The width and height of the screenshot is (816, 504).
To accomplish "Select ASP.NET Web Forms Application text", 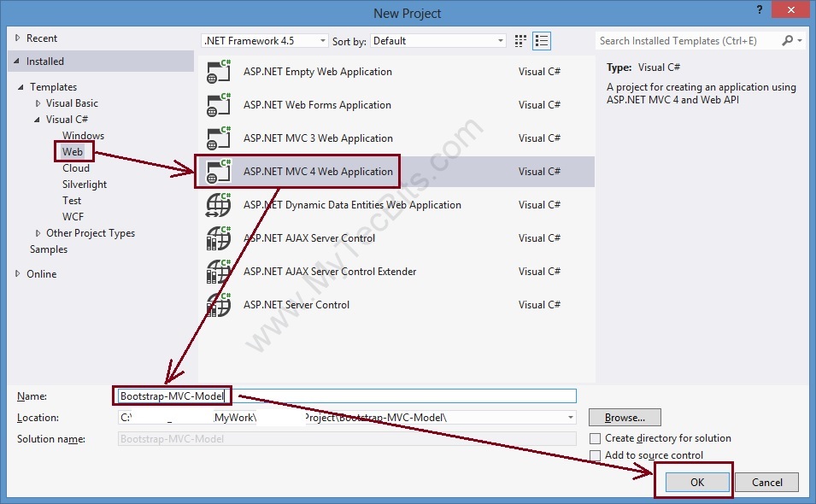I will [317, 104].
